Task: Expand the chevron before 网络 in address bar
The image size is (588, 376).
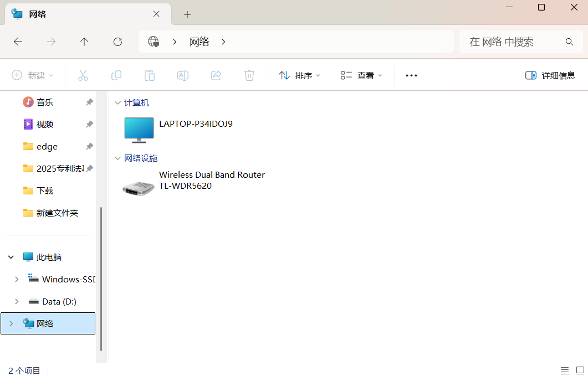Action: click(175, 42)
